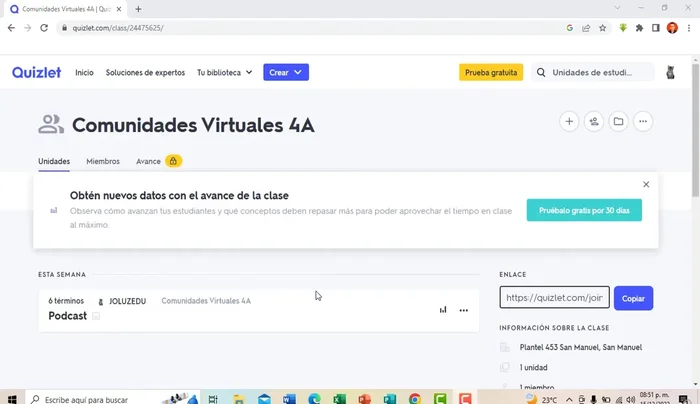Open the user profile avatar menu
Screen dimensions: 700x404
point(670,72)
